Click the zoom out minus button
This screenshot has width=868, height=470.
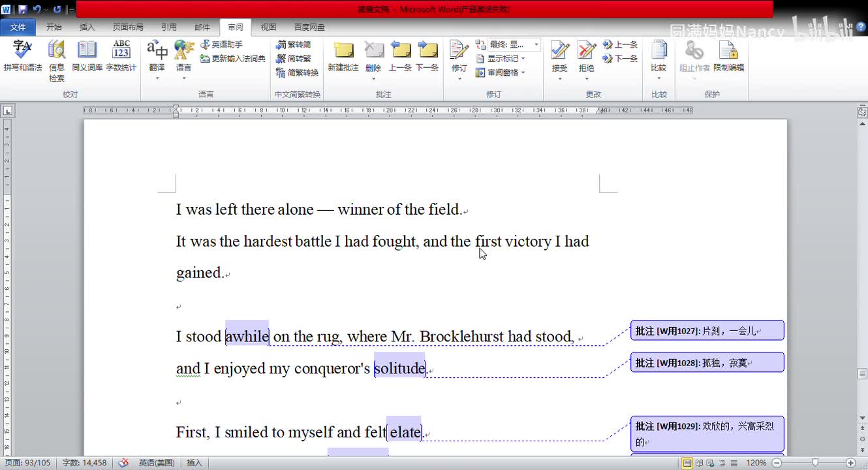click(x=777, y=463)
